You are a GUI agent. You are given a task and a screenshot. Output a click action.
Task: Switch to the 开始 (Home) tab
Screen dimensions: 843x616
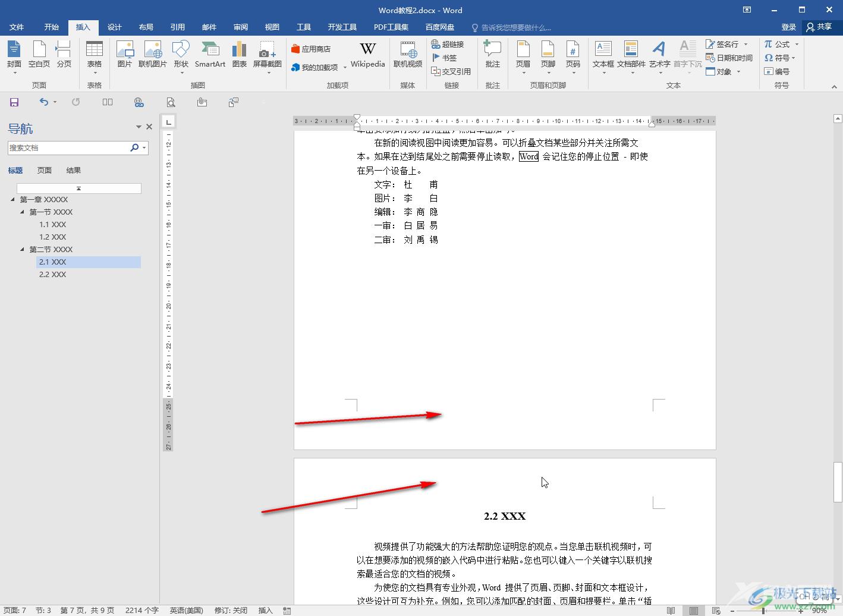coord(52,27)
